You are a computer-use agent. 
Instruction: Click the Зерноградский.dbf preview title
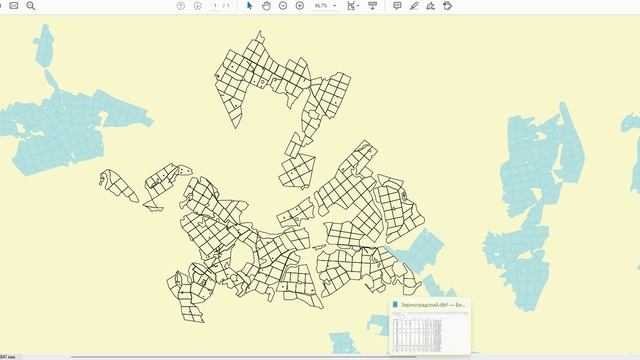pos(433,304)
